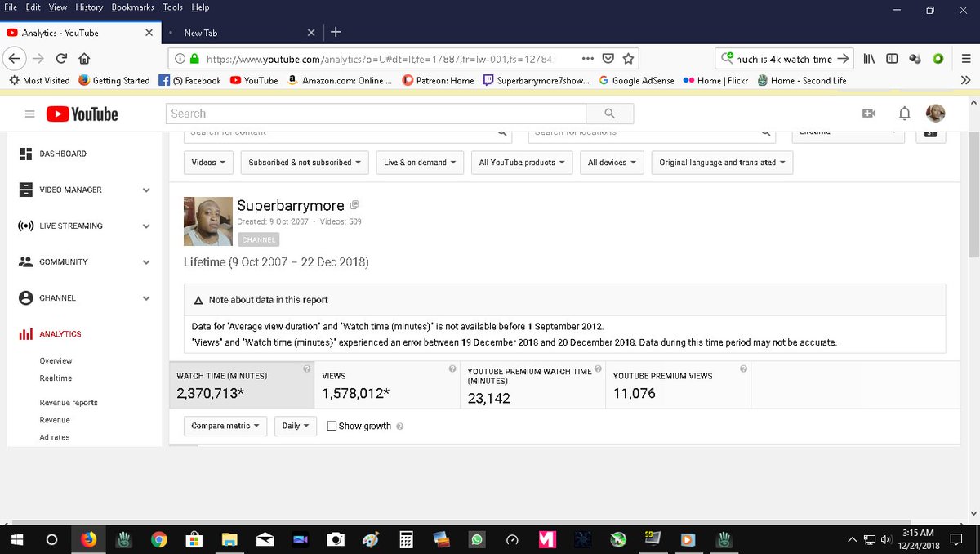Toggle the Firefox sidebars icon
980x554 pixels.
coord(893,59)
